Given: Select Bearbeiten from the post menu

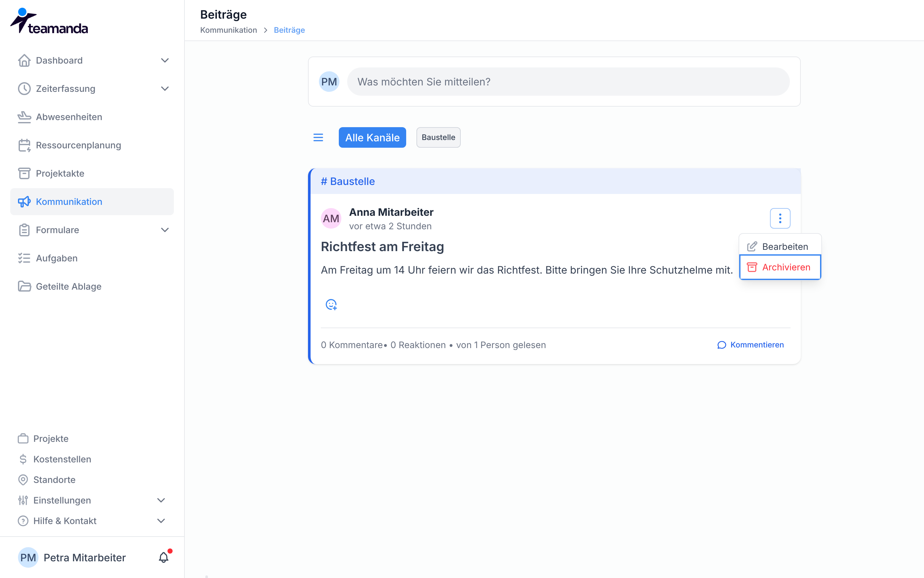Looking at the screenshot, I should (x=780, y=247).
